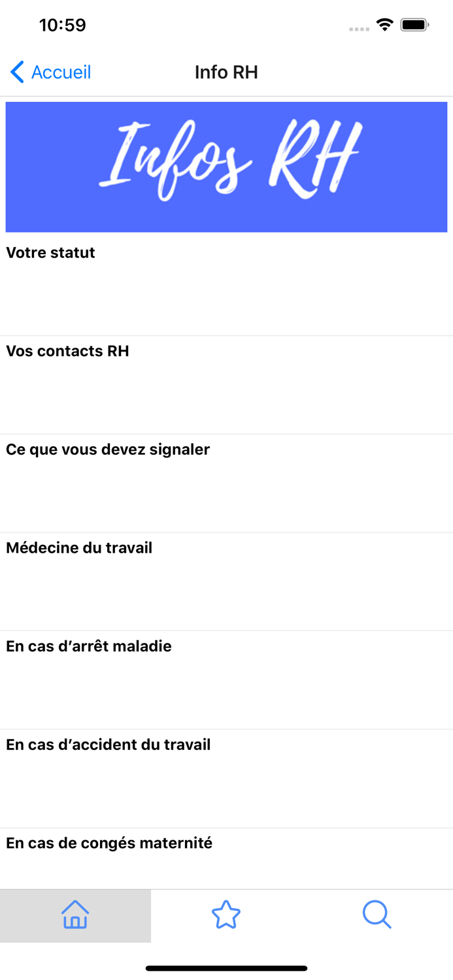Tap the Info RH title text
This screenshot has height=980, width=453.
point(226,72)
